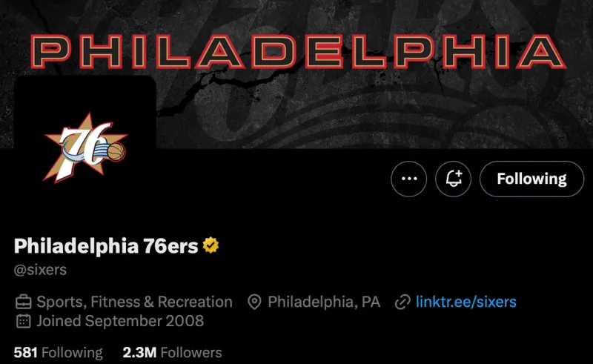This screenshot has width=593, height=364.
Task: Open the 2.3M Followers list
Action: (173, 353)
